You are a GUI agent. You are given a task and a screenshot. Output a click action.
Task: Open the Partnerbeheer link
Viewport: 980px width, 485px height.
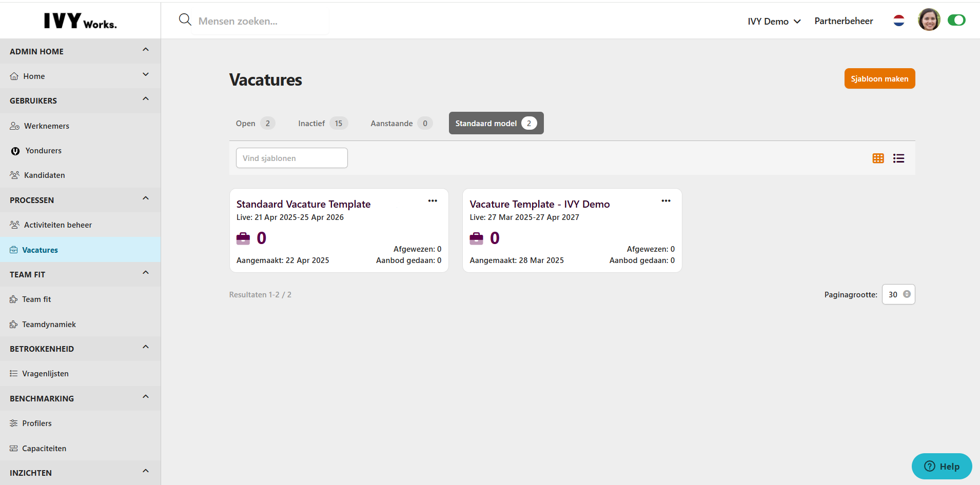844,21
